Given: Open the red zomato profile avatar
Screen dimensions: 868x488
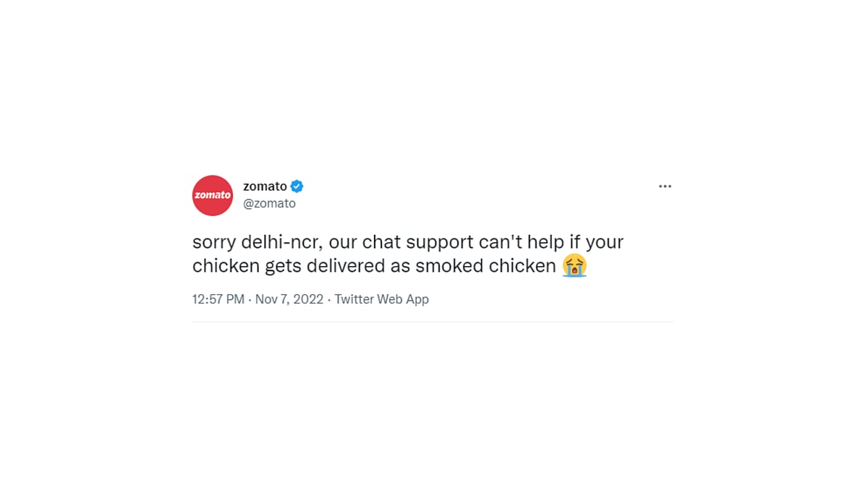Looking at the screenshot, I should click(x=213, y=195).
